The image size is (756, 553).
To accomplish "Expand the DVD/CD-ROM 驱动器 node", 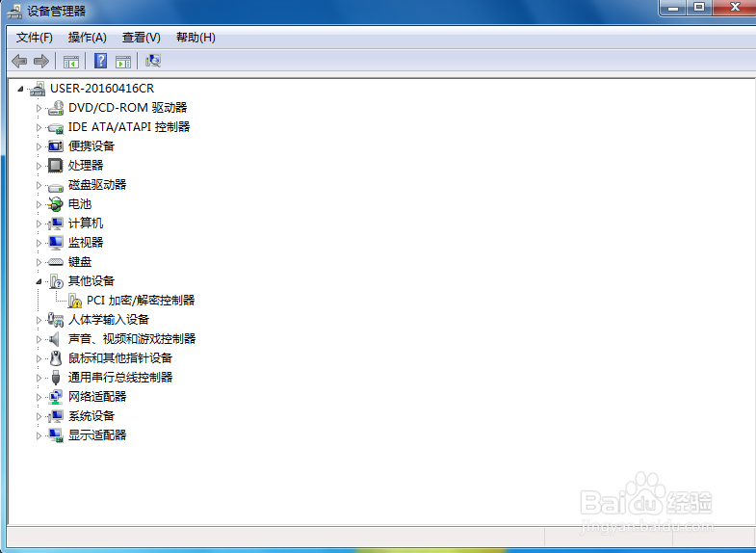I will [x=39, y=109].
